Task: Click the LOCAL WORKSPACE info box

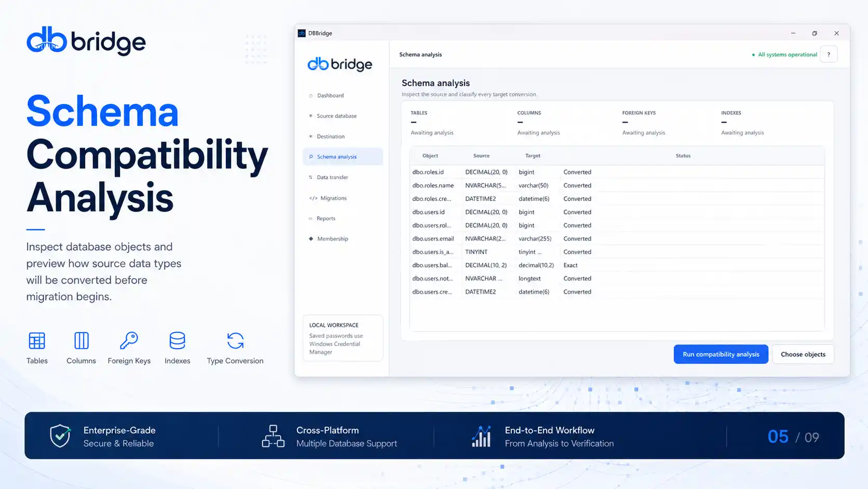Action: coord(343,338)
